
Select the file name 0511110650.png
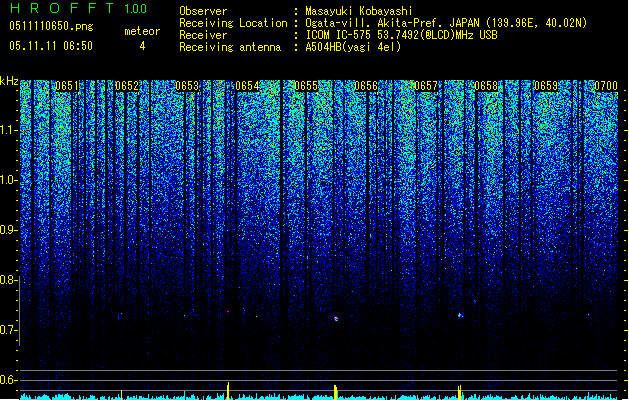point(51,26)
